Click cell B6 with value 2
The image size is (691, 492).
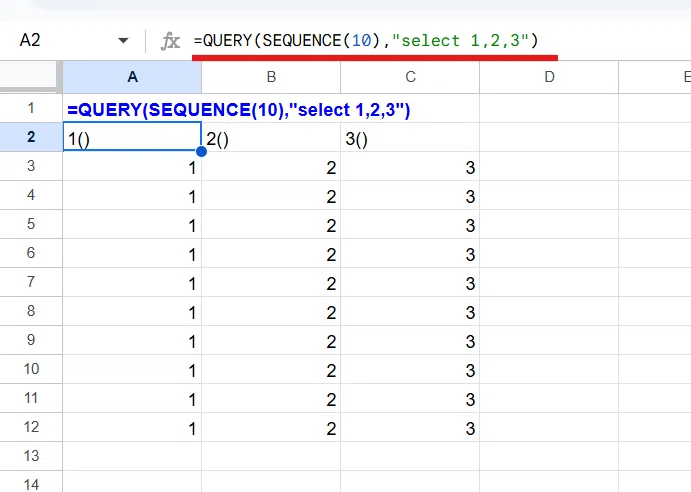pyautogui.click(x=271, y=253)
